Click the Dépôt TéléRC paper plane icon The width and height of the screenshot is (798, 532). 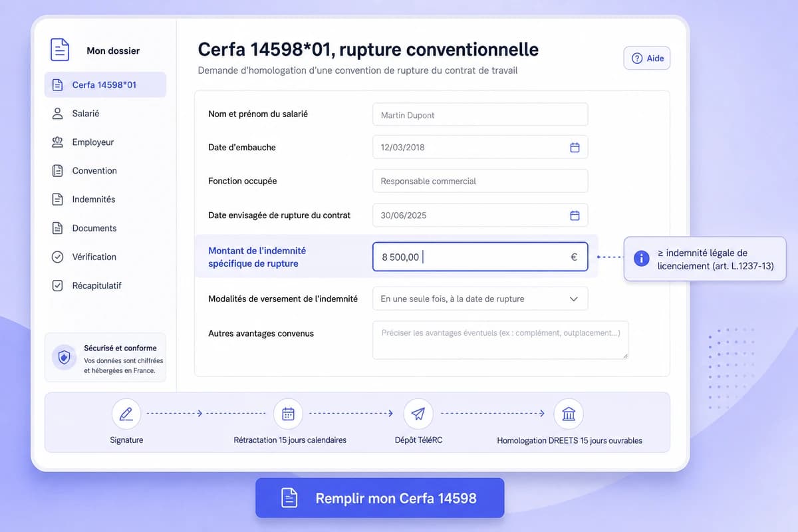click(418, 414)
